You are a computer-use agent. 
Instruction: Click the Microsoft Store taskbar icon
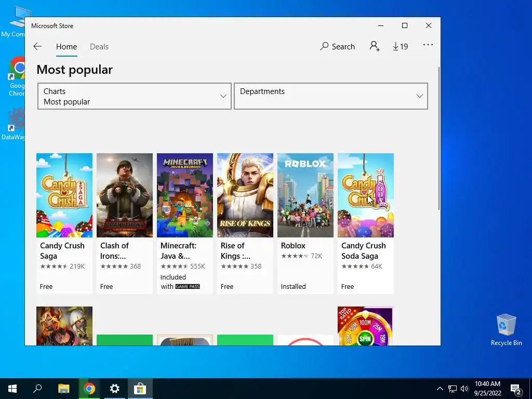[140, 389]
